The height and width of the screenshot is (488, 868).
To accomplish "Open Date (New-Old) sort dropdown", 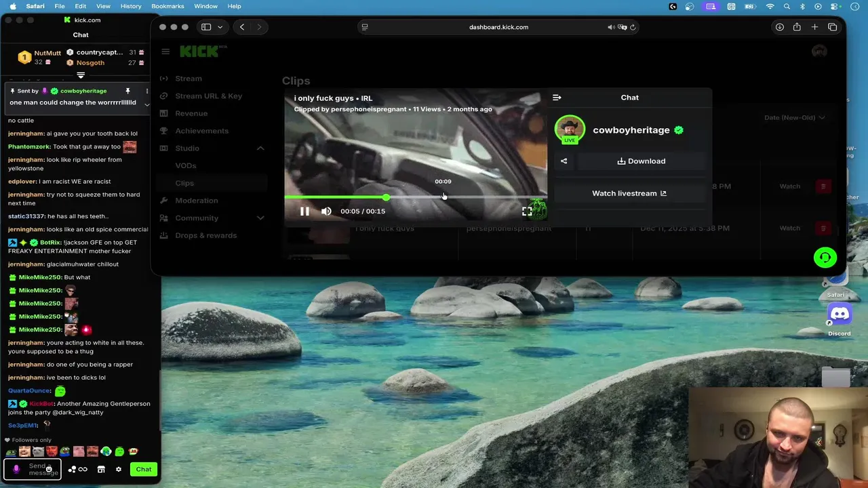I will coord(794,117).
